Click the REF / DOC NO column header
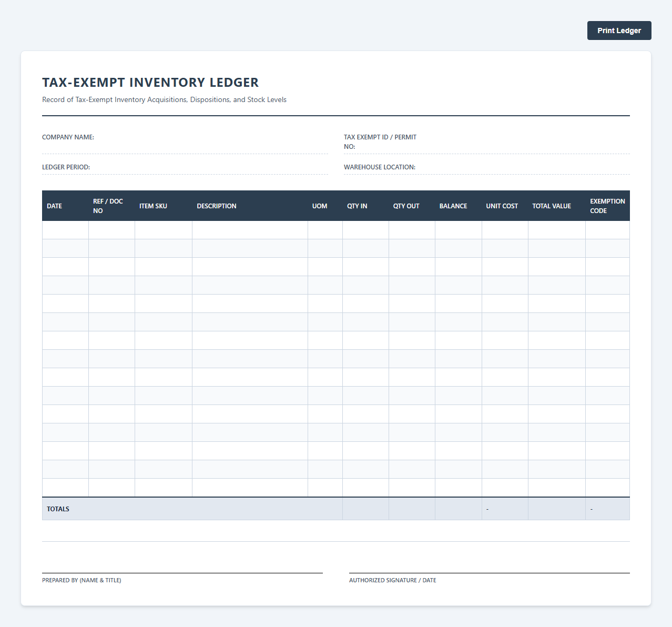 coord(111,206)
